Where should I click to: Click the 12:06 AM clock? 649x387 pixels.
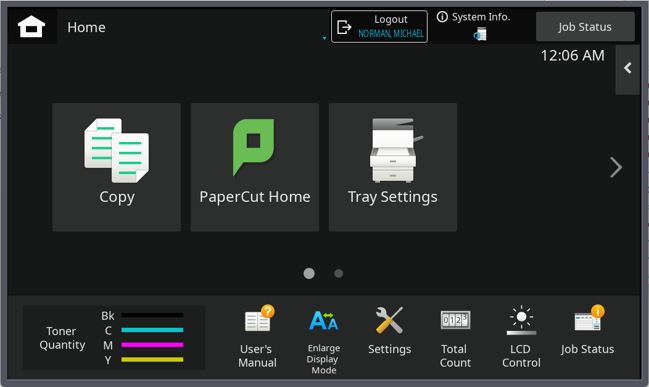pos(572,55)
